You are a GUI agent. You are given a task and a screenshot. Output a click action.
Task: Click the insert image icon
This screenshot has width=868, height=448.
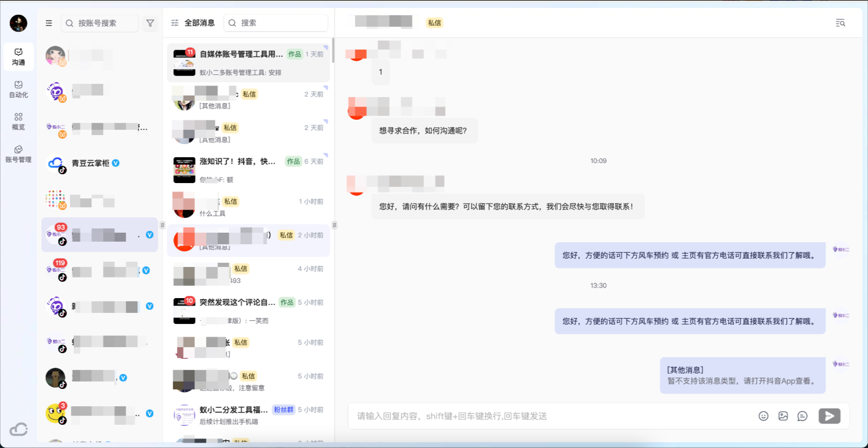pyautogui.click(x=783, y=416)
